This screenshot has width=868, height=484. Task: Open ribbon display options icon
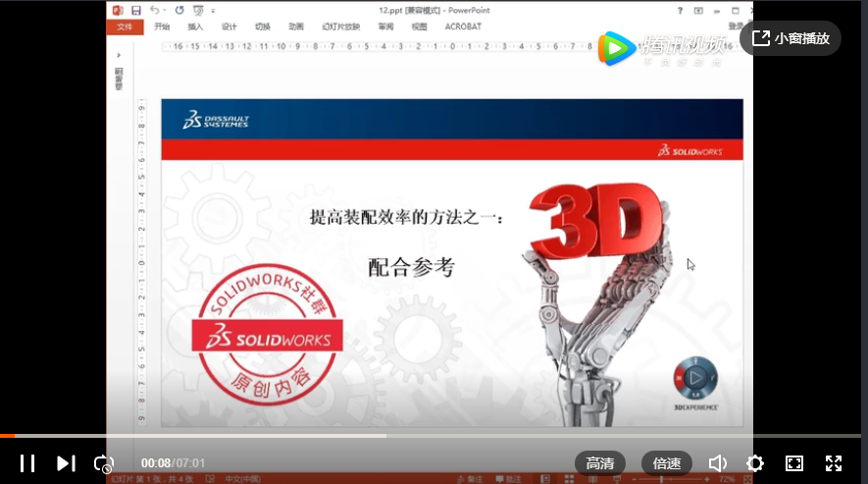pos(698,10)
